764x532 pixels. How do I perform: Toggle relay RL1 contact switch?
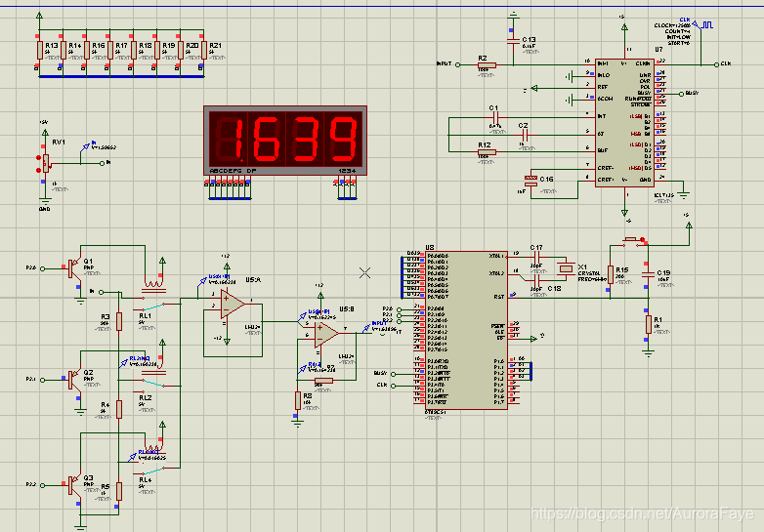pos(153,307)
